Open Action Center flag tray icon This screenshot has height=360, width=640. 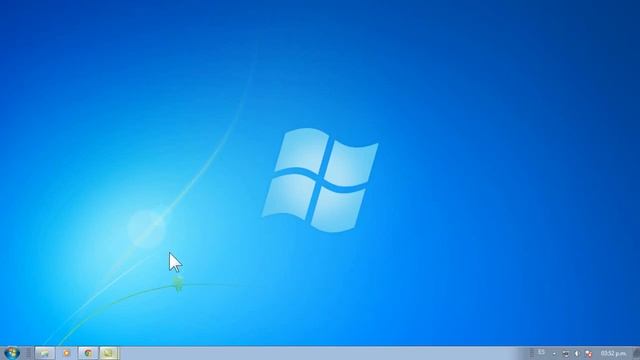click(x=589, y=353)
